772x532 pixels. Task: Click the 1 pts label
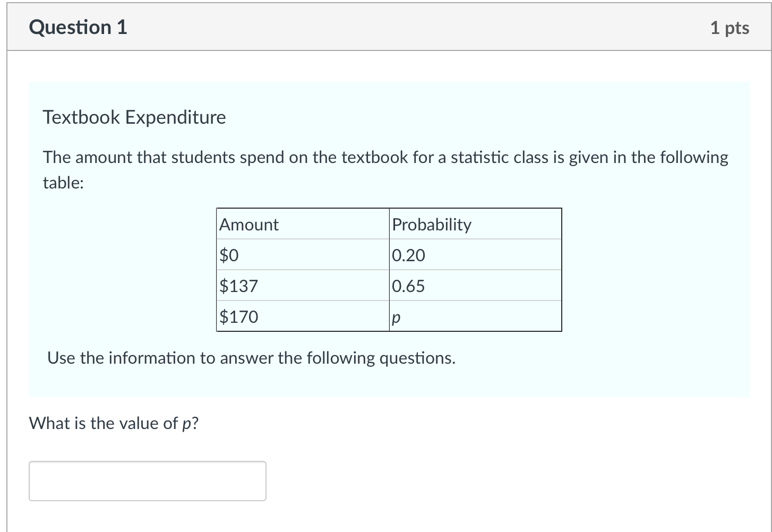click(731, 28)
